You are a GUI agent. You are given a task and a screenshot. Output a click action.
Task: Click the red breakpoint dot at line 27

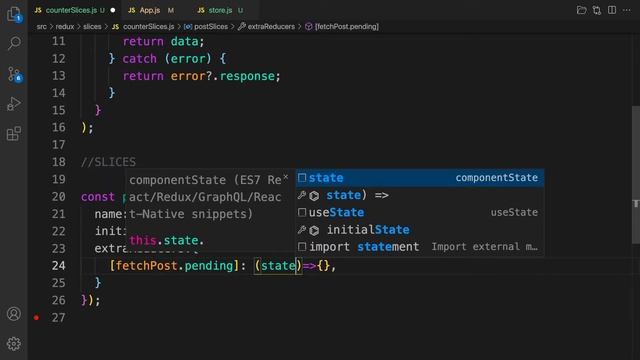[36, 318]
